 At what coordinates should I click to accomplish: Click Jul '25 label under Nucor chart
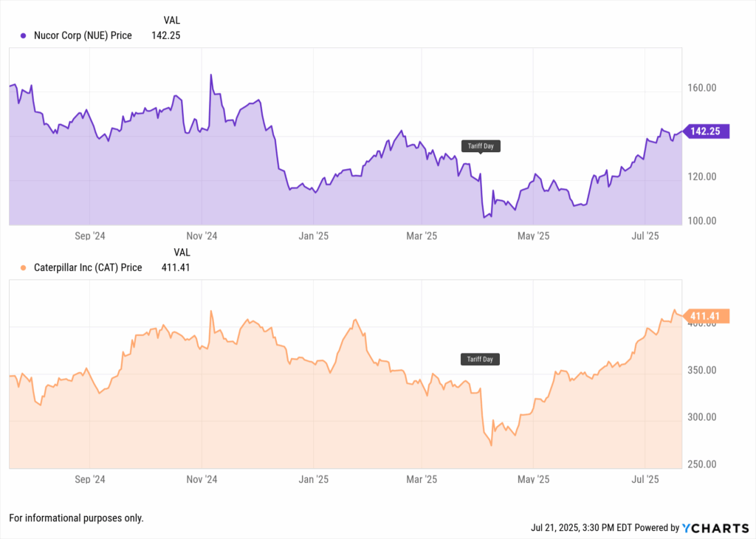[x=645, y=236]
